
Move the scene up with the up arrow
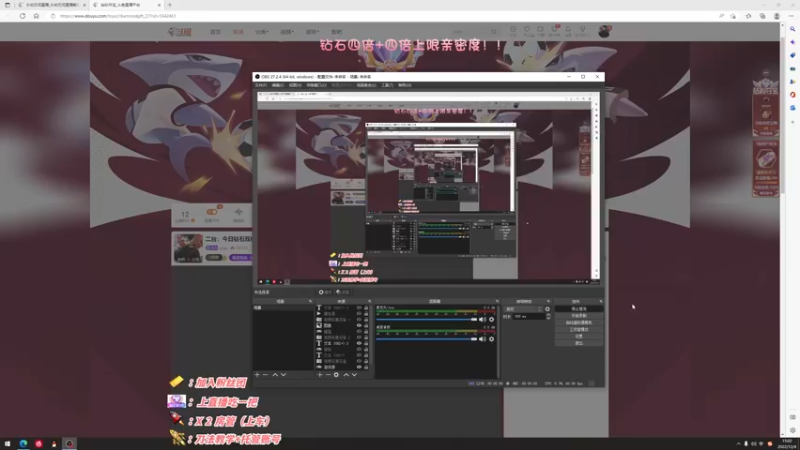(275, 375)
